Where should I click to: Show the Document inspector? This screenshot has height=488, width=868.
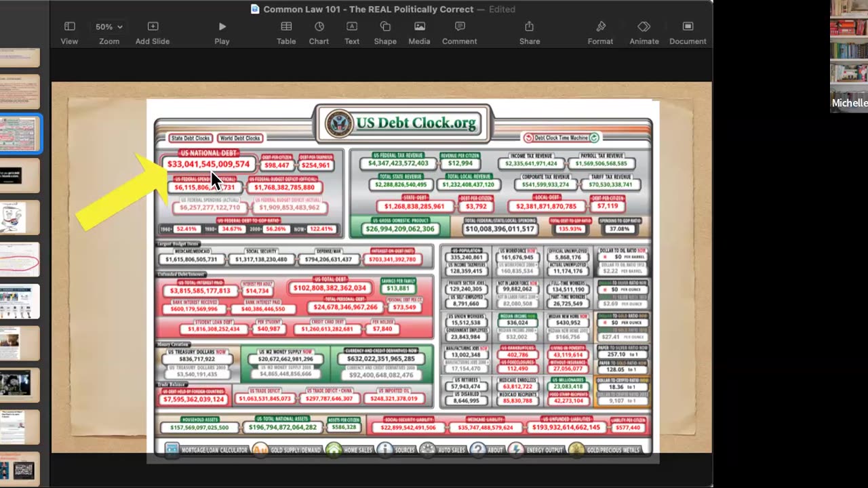(688, 33)
